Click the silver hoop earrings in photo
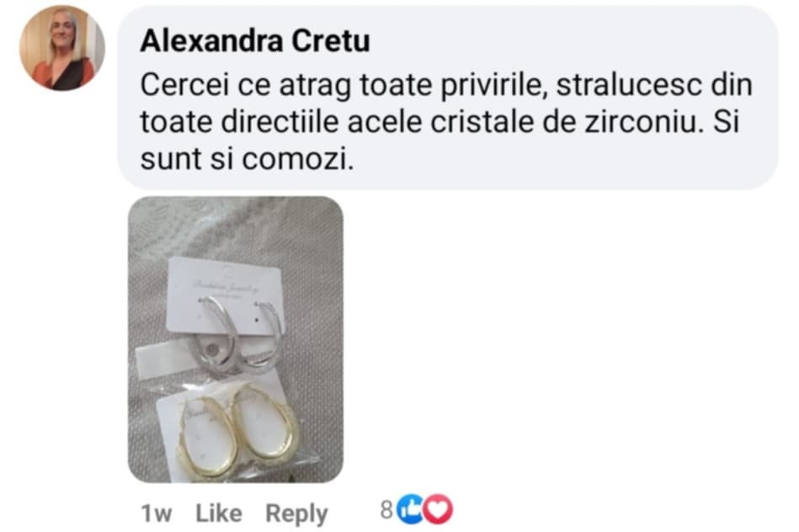 coord(237,334)
